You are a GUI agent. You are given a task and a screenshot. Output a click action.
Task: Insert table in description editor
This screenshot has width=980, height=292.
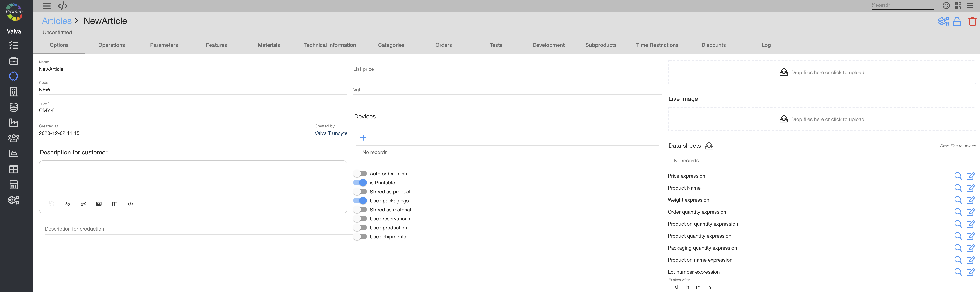pyautogui.click(x=114, y=204)
